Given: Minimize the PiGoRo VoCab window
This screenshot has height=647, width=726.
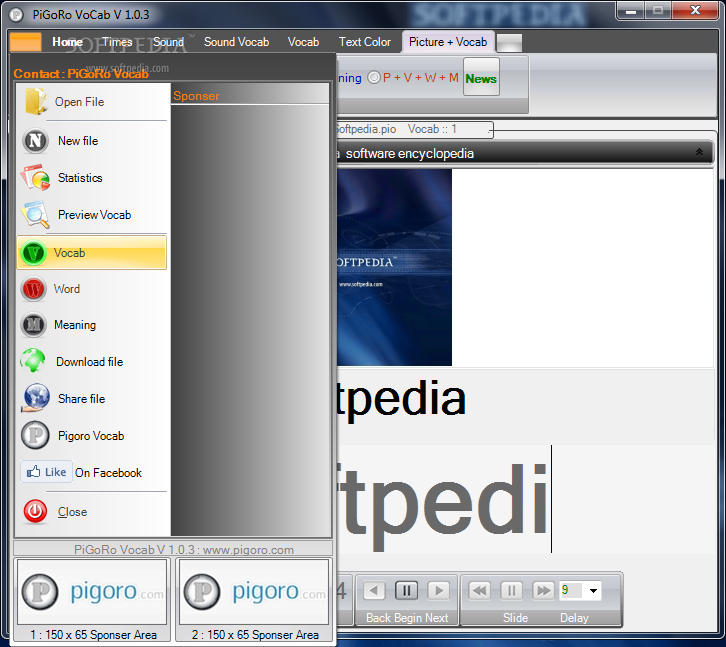Looking at the screenshot, I should (631, 10).
